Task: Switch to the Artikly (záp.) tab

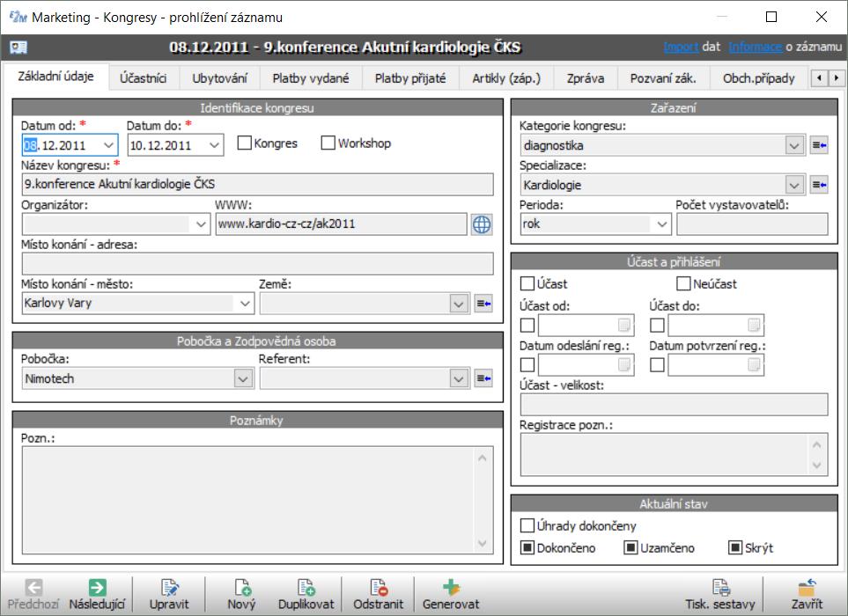Action: [x=506, y=78]
